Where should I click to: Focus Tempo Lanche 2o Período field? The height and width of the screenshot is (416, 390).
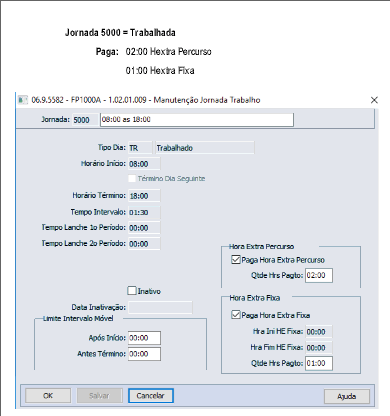tap(144, 244)
